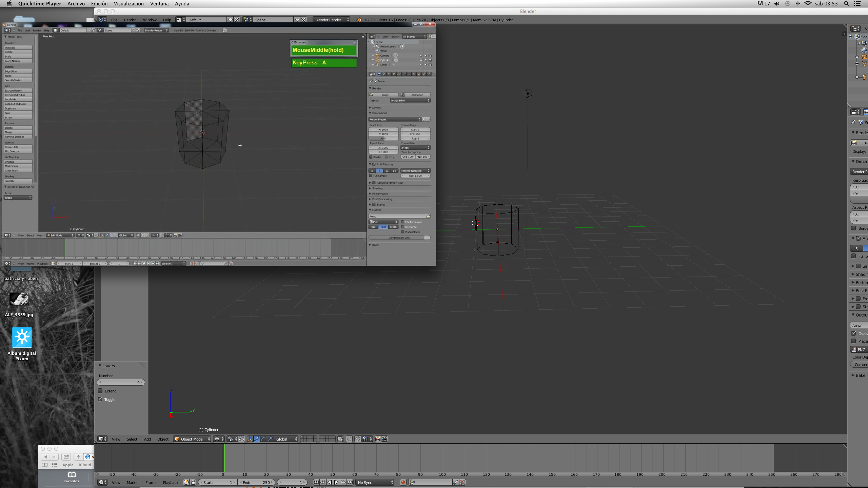This screenshot has width=868, height=488.
Task: Open the Archivo menu in macOS bar
Action: 76,4
